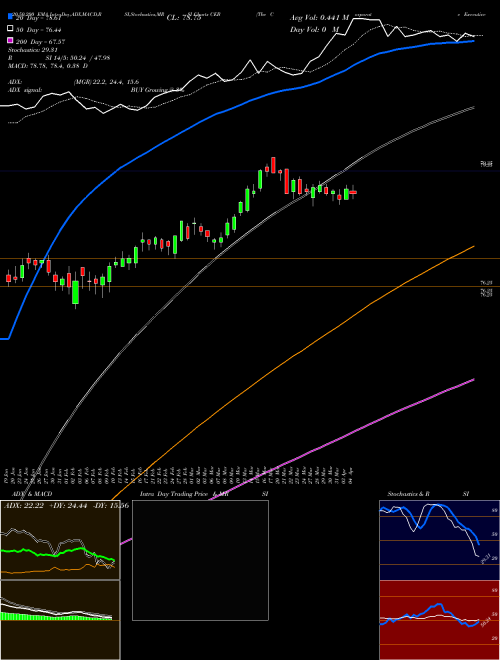500x660 pixels.
Task: Click the '(MGR) 22.2, 24.4, 15.6' ADX values
Action: coord(106,82)
